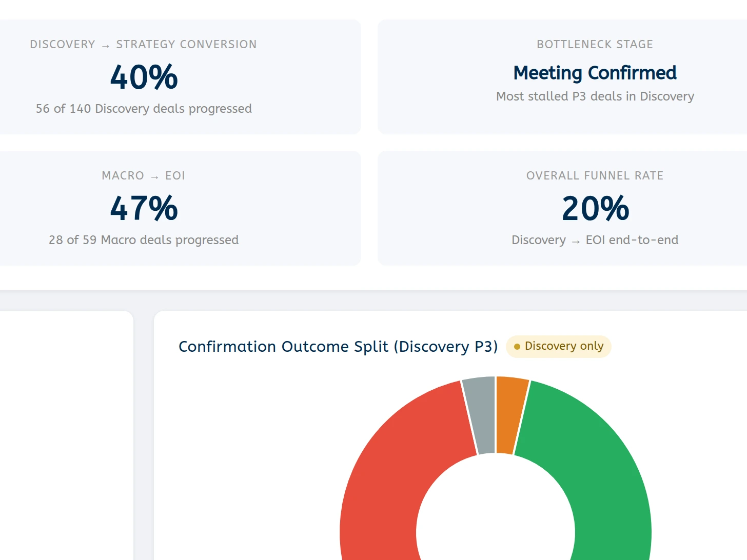747x560 pixels.
Task: Select the 'Meeting Confirmed' bottleneck value
Action: pos(595,73)
